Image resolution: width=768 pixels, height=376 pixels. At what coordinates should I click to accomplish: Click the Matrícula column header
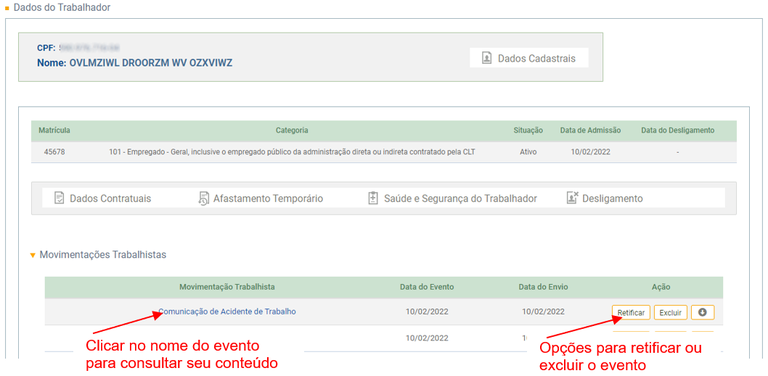pos(54,130)
